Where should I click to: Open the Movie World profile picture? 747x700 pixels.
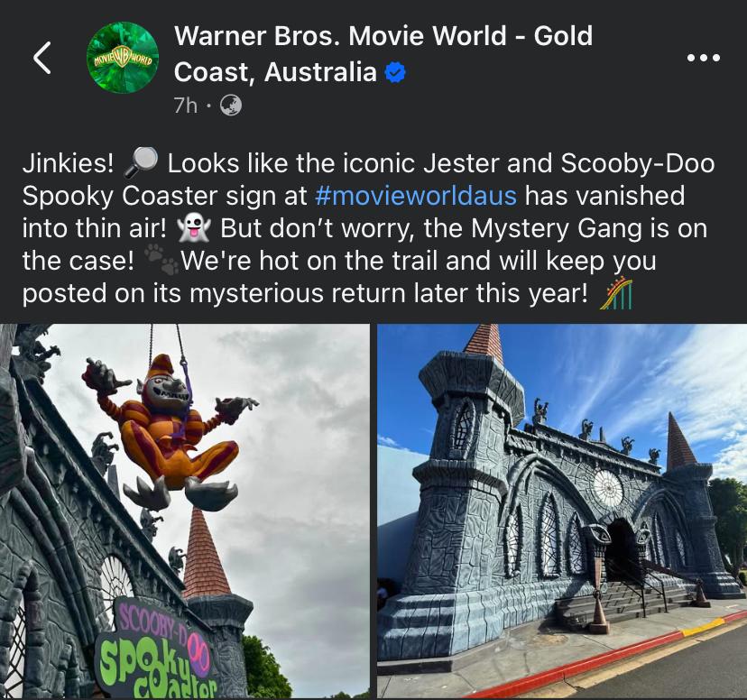click(x=123, y=57)
